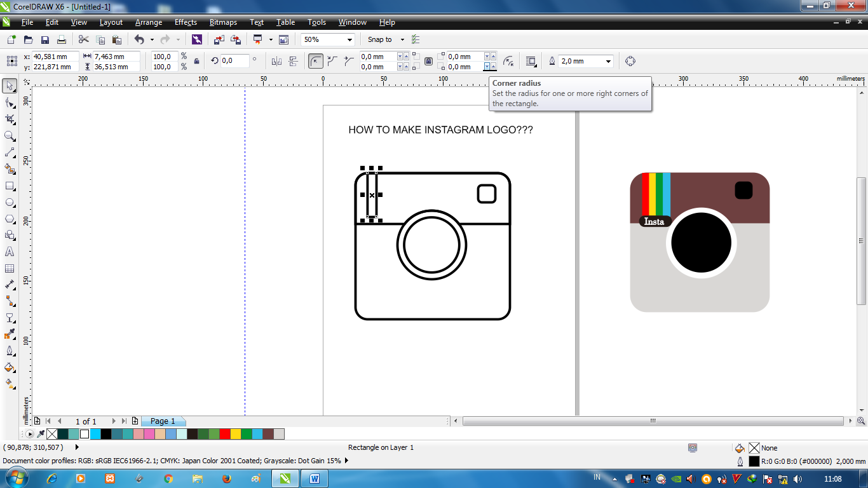This screenshot has height=488, width=868.
Task: Pick the red swatch in palette
Action: coord(224,434)
